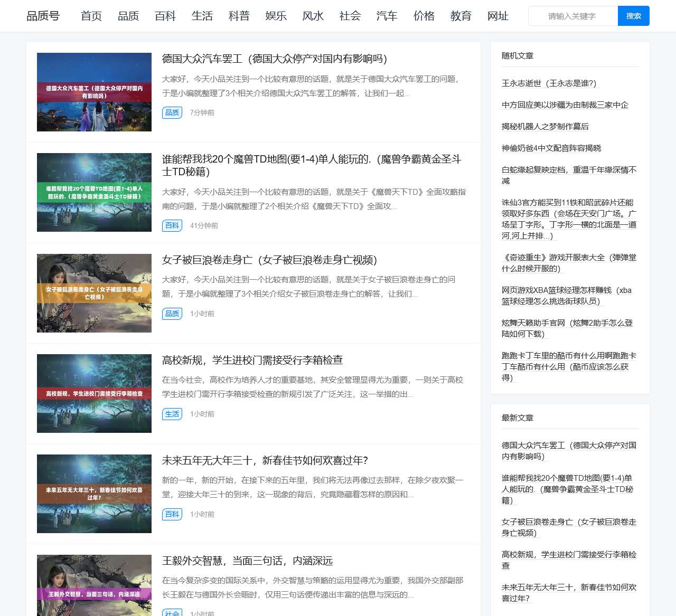Click 品质 tag under 德国大众汽车罢工 article
Screen dimensions: 676x616
[172, 112]
